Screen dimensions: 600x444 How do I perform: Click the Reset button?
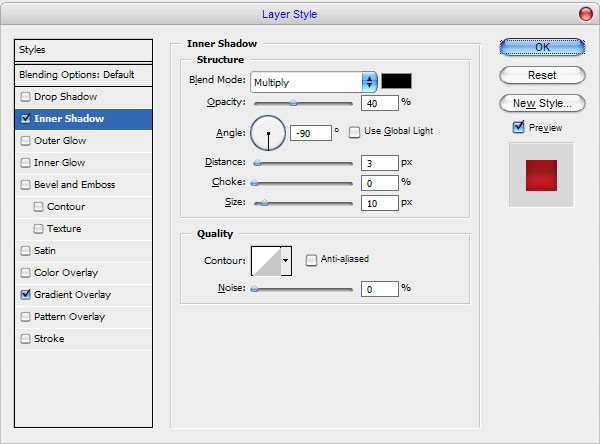541,74
